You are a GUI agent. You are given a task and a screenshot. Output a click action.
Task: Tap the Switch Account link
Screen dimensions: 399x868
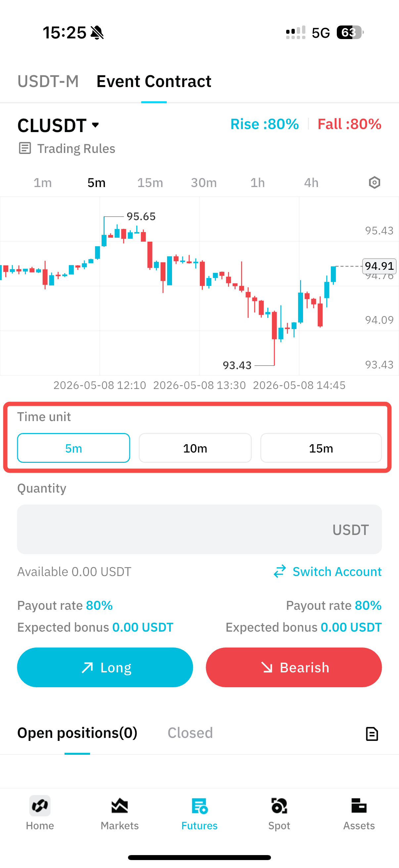[327, 571]
